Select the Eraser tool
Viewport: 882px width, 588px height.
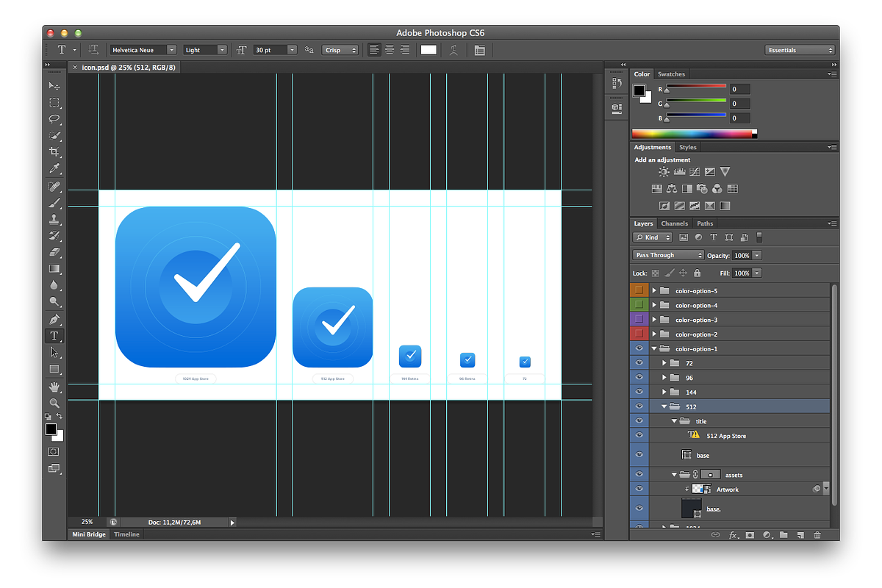(54, 253)
